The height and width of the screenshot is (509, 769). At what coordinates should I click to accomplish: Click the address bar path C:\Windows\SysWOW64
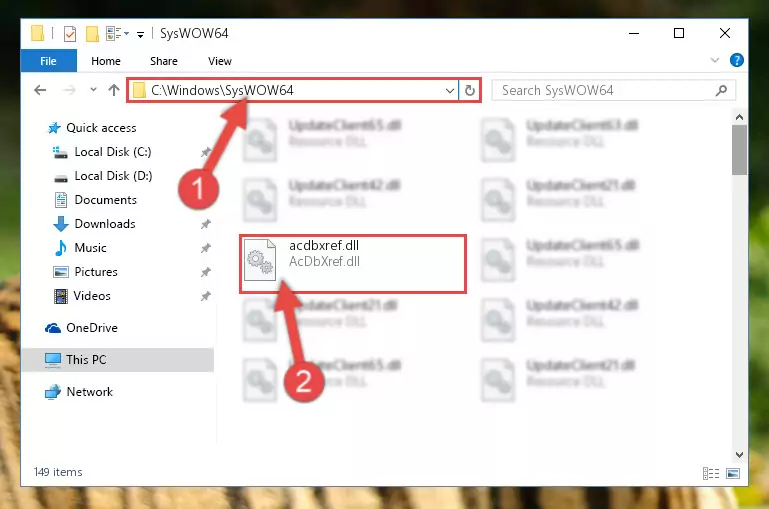coord(222,90)
